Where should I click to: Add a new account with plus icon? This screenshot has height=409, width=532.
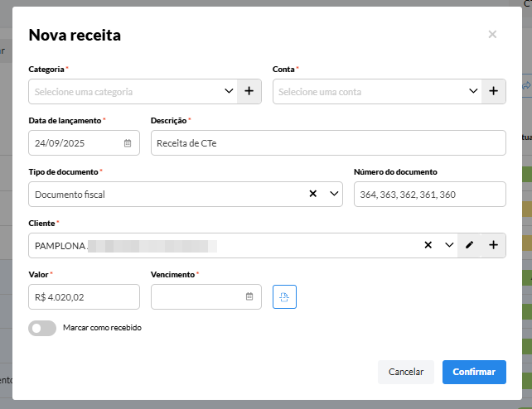click(x=493, y=91)
